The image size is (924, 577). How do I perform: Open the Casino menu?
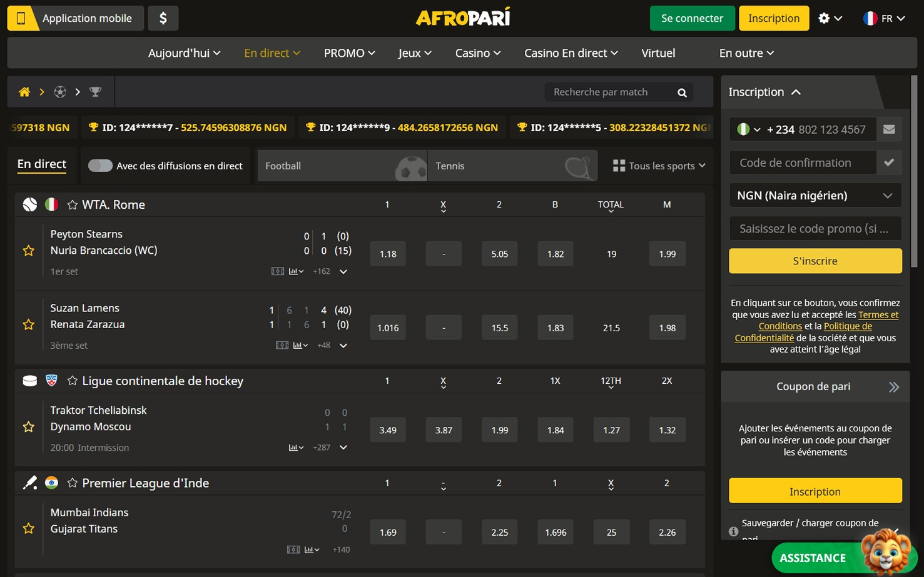click(x=478, y=53)
